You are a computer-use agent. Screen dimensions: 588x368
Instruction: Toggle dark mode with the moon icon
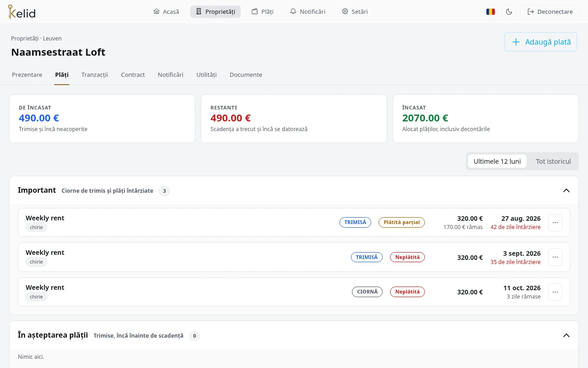[509, 11]
